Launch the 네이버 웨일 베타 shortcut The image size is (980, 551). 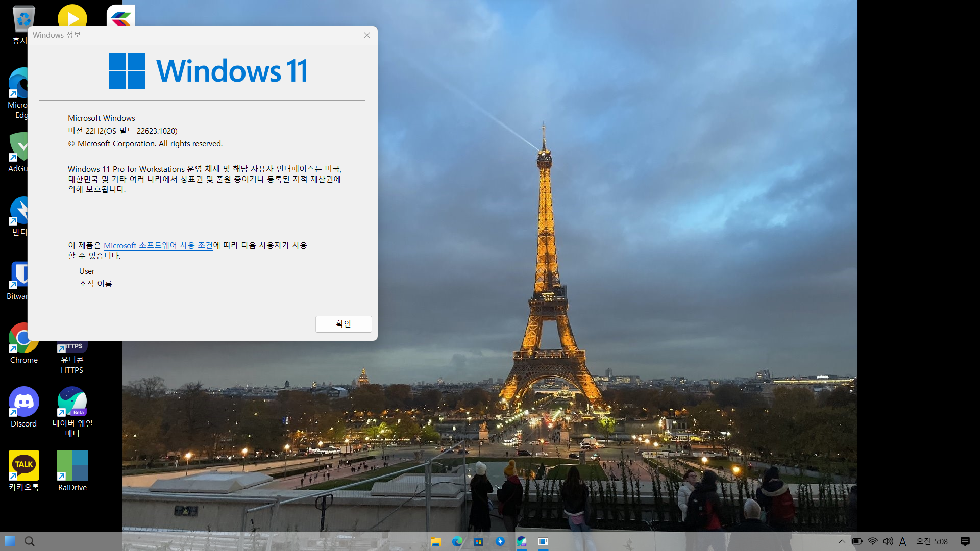point(72,412)
